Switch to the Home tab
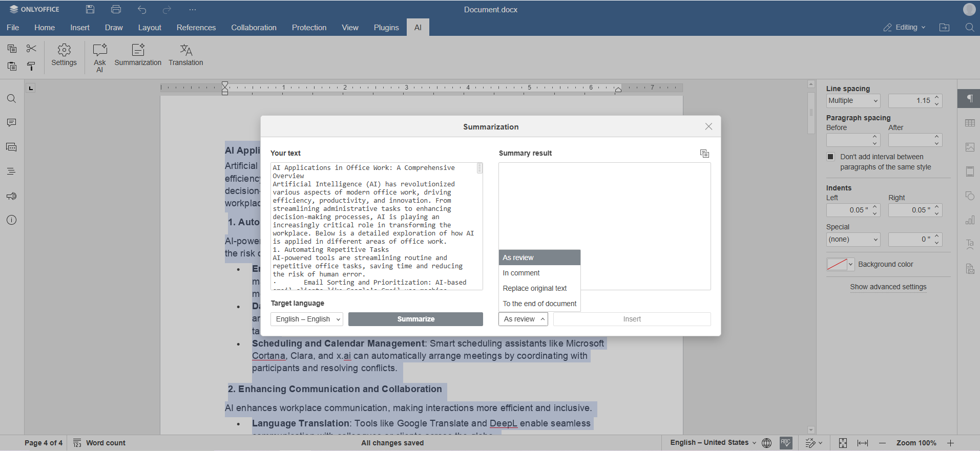This screenshot has width=980, height=451. 45,28
